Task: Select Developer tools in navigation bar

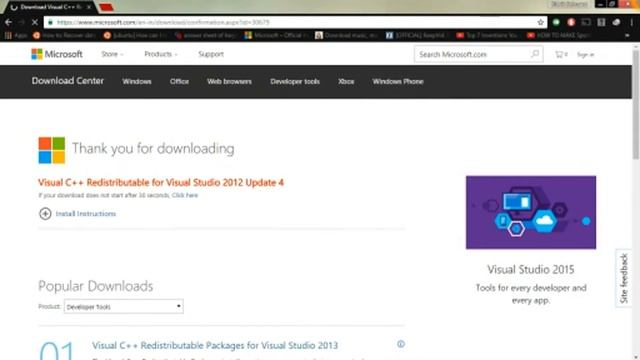Action: pos(295,82)
